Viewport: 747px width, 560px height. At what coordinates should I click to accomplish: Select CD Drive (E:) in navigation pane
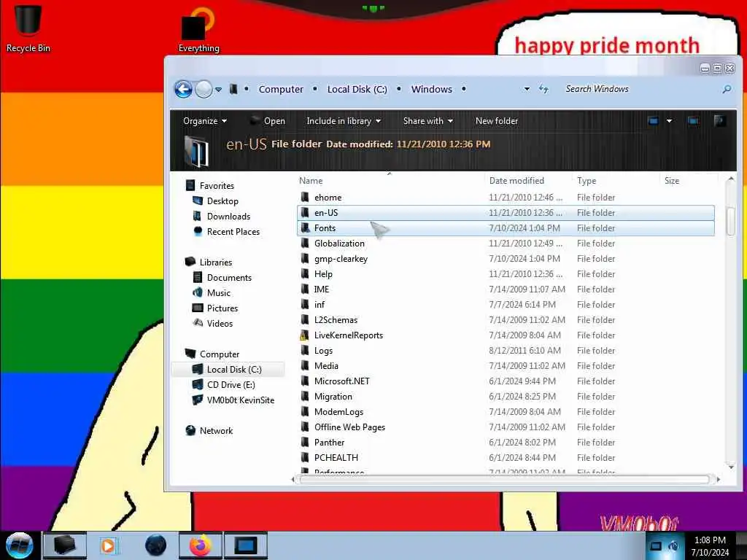231,385
